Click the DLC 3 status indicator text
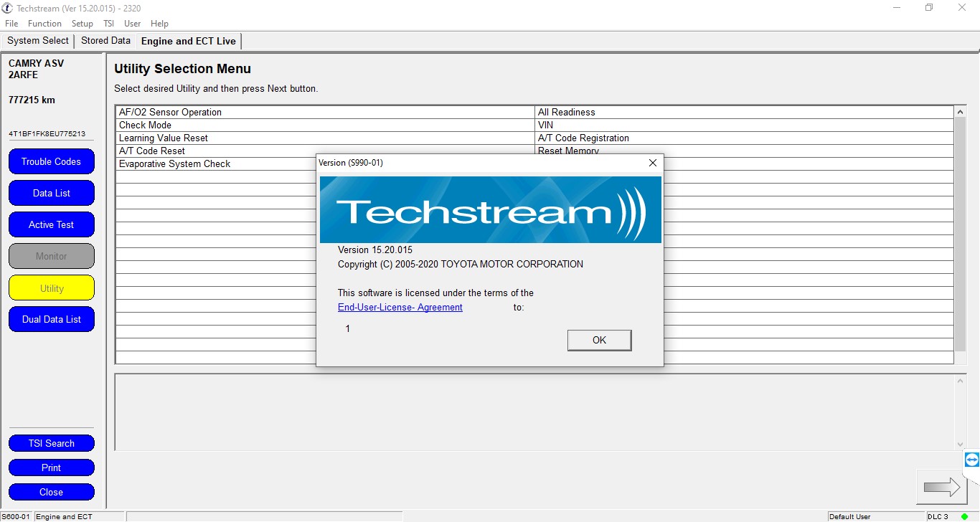The width and height of the screenshot is (980, 522). pyautogui.click(x=939, y=516)
